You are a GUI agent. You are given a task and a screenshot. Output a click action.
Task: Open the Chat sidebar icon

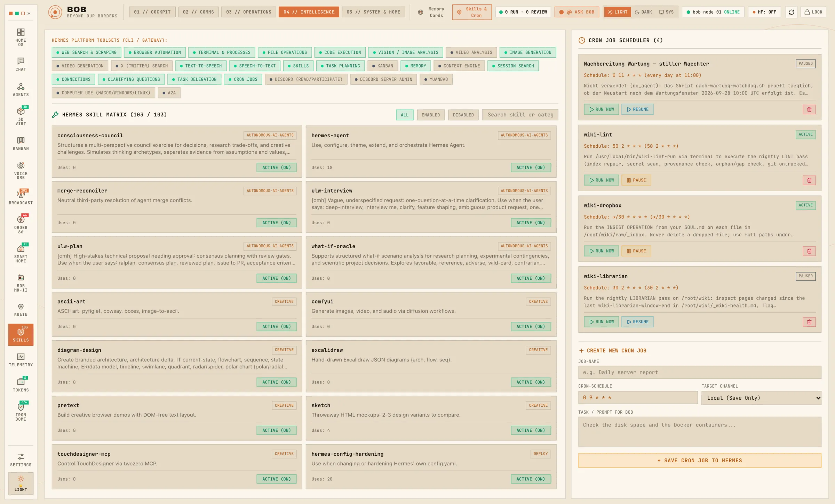click(21, 64)
